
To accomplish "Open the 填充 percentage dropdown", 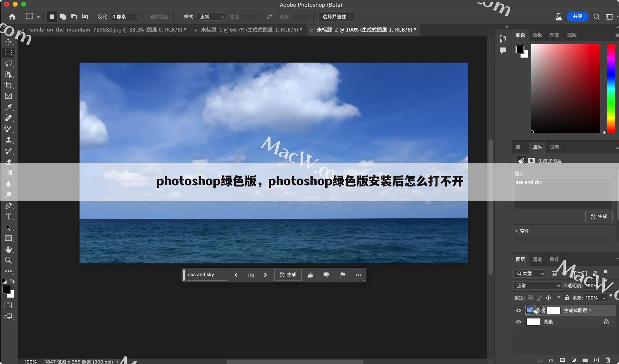I will pos(604,298).
